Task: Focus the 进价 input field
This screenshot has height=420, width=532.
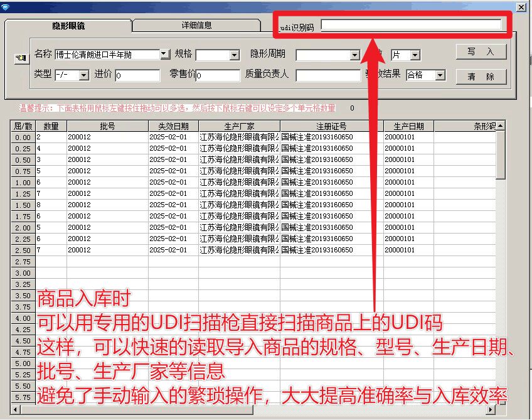Action: pyautogui.click(x=137, y=75)
